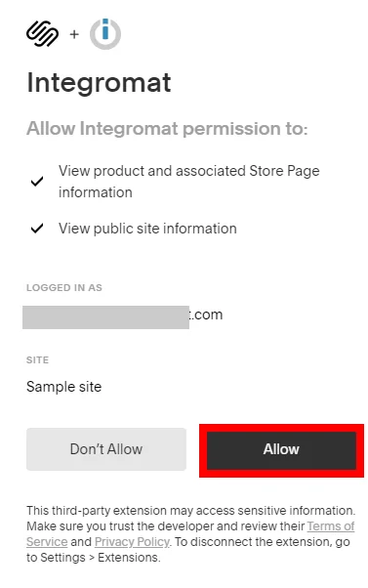Click the visible '.com' email ending

[x=206, y=315]
